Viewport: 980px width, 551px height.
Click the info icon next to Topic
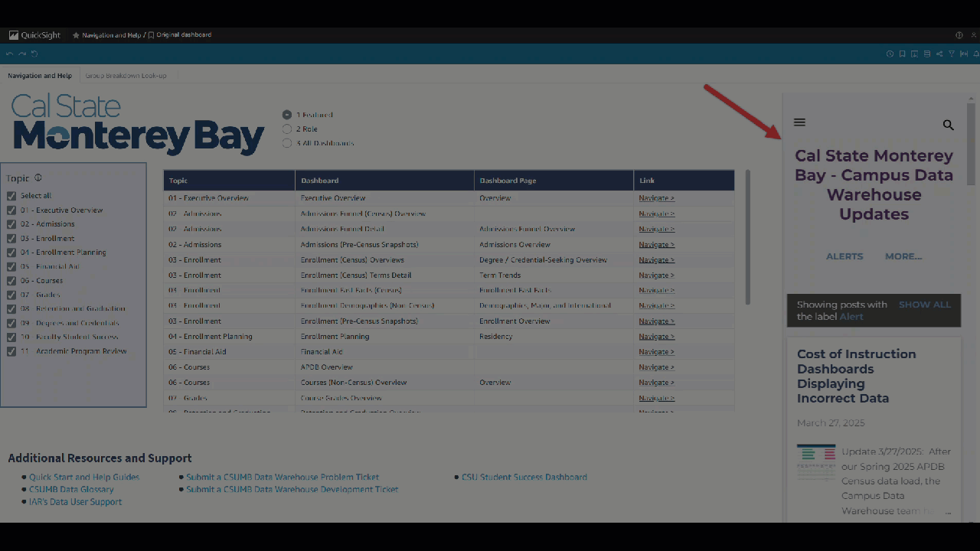38,178
